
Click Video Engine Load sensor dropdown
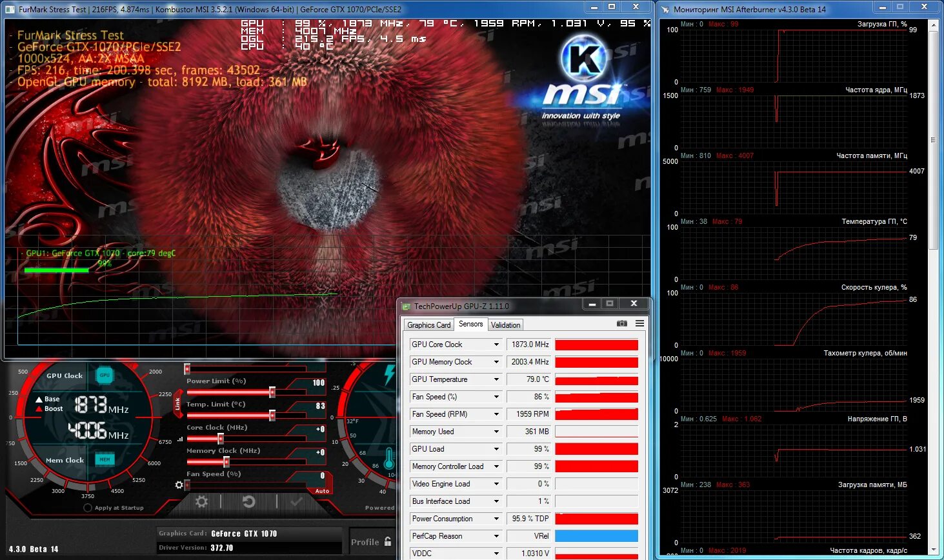click(496, 484)
